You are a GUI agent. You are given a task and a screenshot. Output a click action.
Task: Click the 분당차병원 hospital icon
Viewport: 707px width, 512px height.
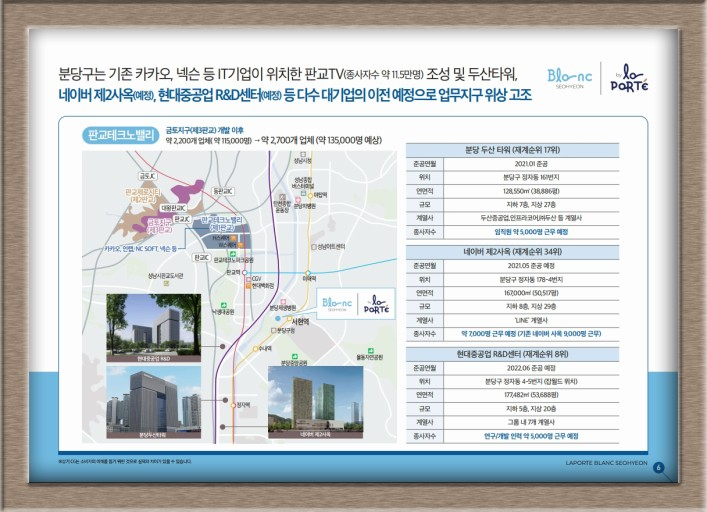pyautogui.click(x=298, y=199)
